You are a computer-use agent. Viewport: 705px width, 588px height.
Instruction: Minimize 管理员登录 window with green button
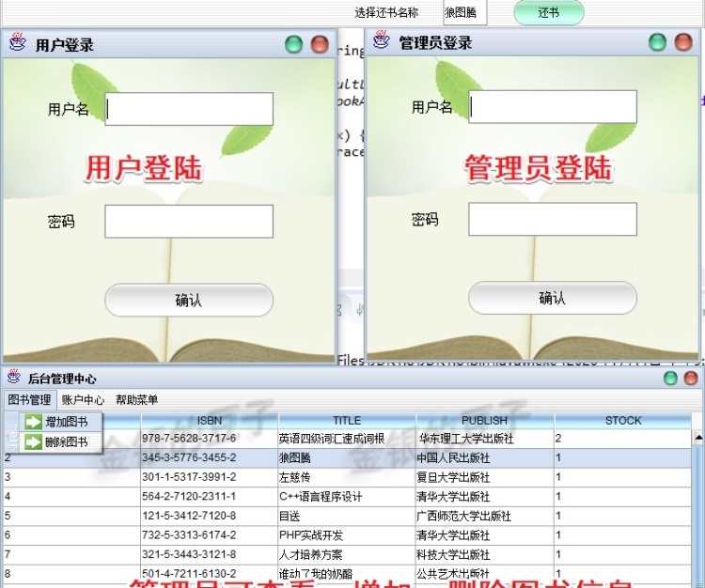point(657,42)
